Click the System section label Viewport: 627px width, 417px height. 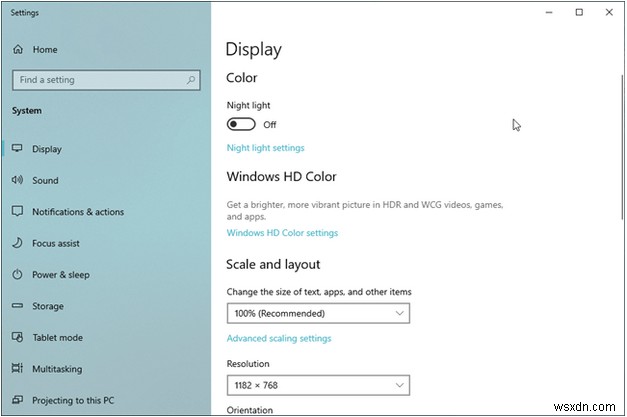[x=26, y=111]
